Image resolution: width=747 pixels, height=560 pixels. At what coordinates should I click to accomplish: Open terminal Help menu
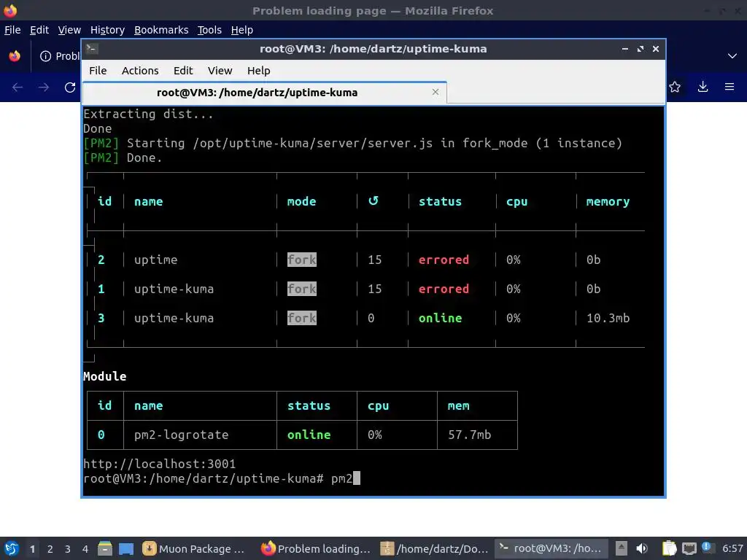[x=259, y=71]
